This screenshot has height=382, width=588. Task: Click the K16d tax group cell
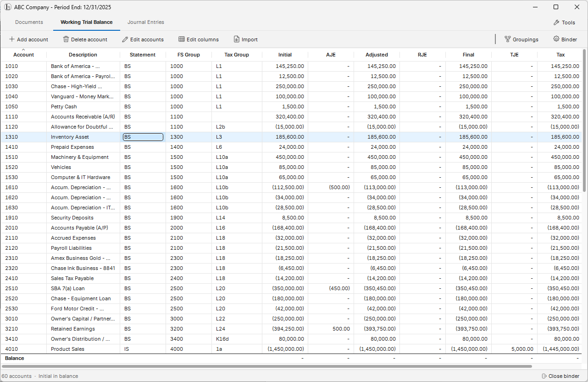point(237,339)
